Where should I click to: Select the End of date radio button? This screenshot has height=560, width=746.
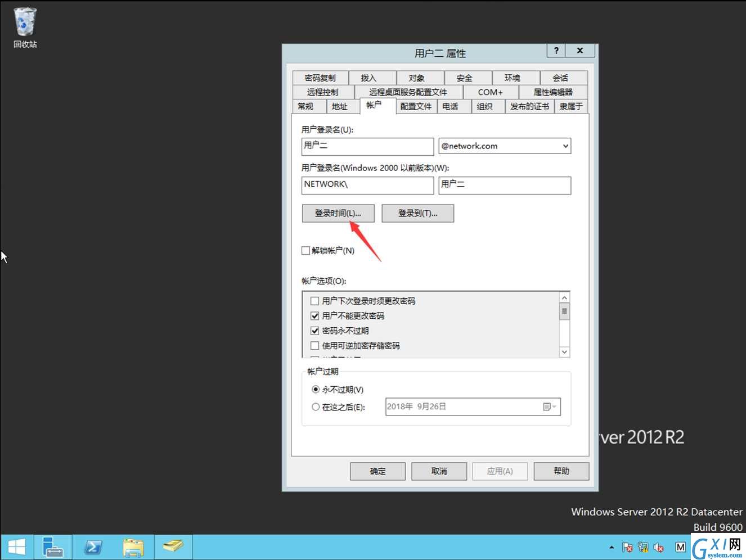click(316, 407)
